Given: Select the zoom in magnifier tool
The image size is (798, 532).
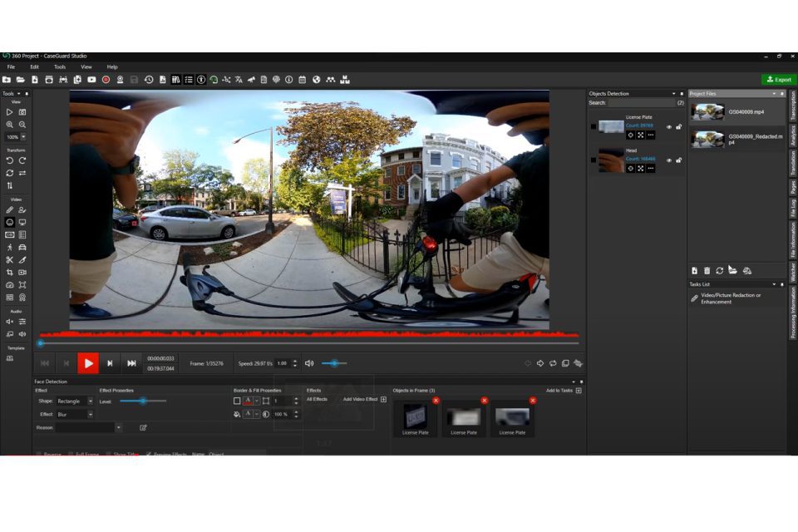Looking at the screenshot, I should 10,124.
